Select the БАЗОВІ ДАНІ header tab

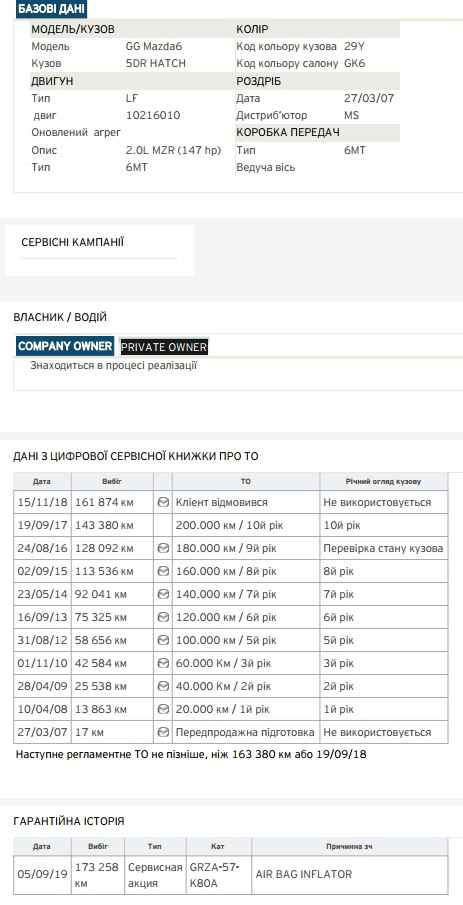tap(51, 9)
